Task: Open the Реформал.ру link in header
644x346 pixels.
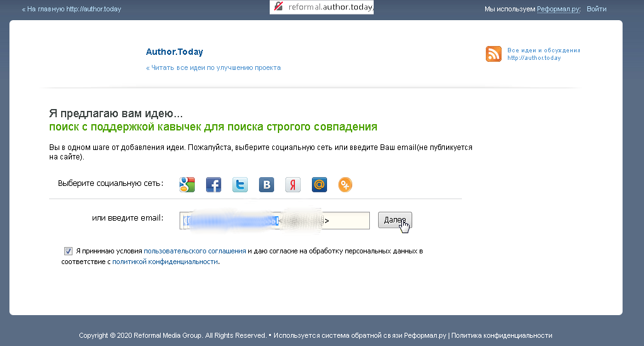Action: (x=559, y=9)
